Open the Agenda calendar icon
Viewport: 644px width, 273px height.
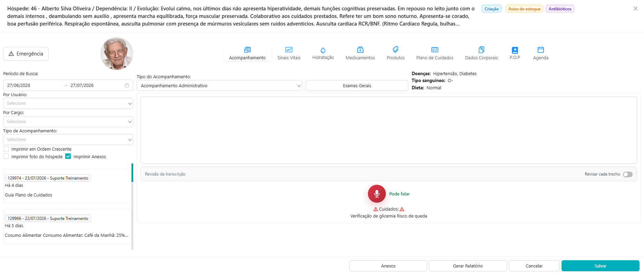click(541, 50)
